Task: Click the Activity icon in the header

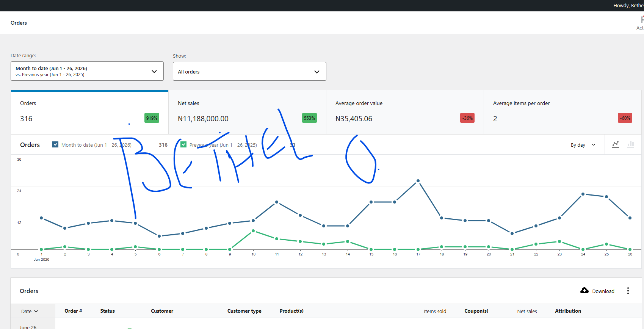Action: click(x=641, y=23)
